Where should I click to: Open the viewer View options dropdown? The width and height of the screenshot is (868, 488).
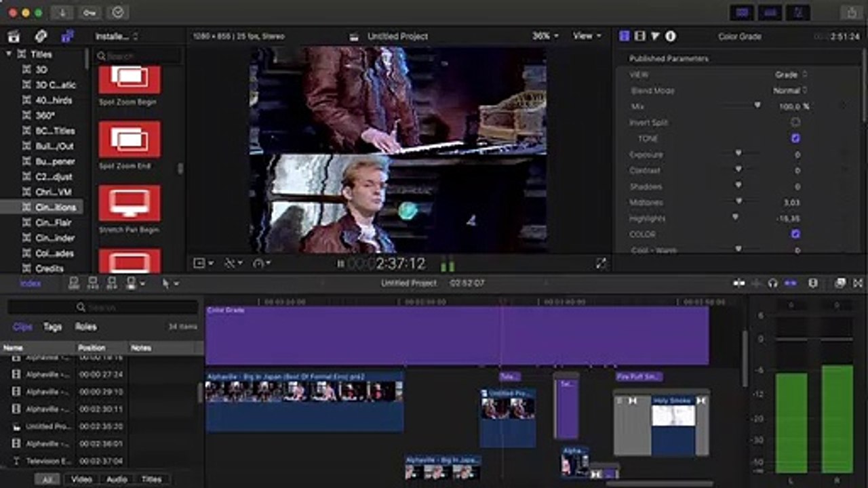coord(587,37)
